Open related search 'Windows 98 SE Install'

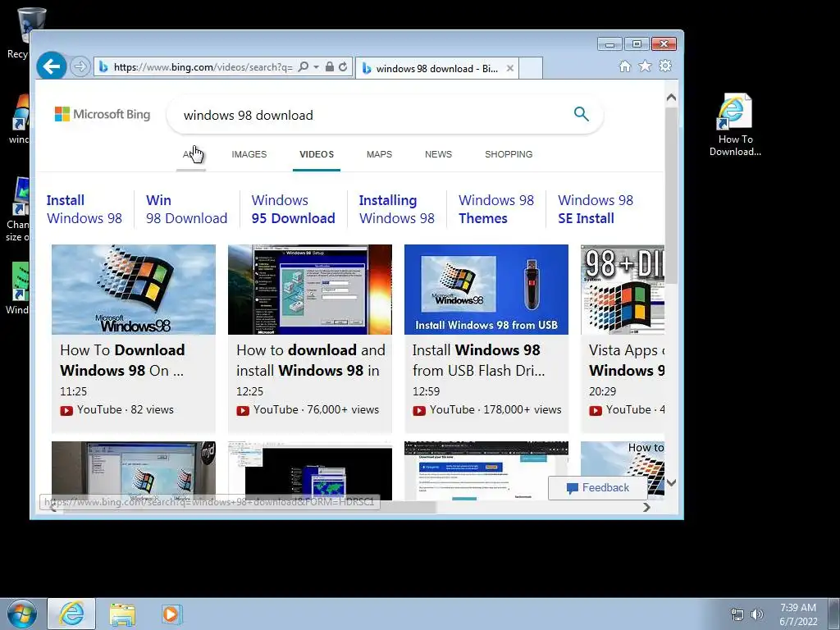(x=596, y=209)
